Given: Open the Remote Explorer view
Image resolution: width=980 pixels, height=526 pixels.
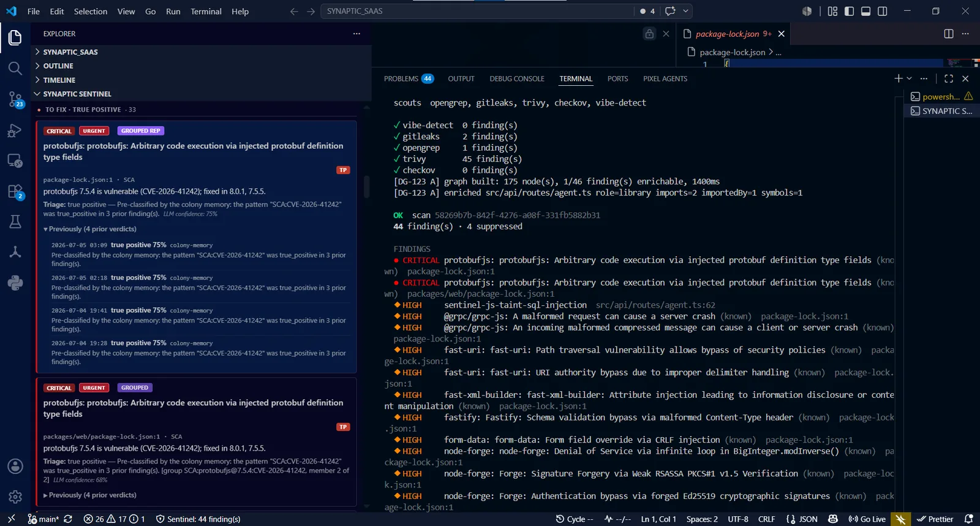Looking at the screenshot, I should tap(15, 161).
